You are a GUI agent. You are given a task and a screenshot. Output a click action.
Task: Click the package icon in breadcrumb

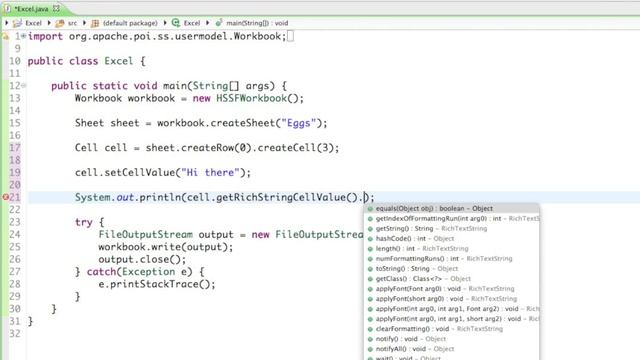point(95,23)
